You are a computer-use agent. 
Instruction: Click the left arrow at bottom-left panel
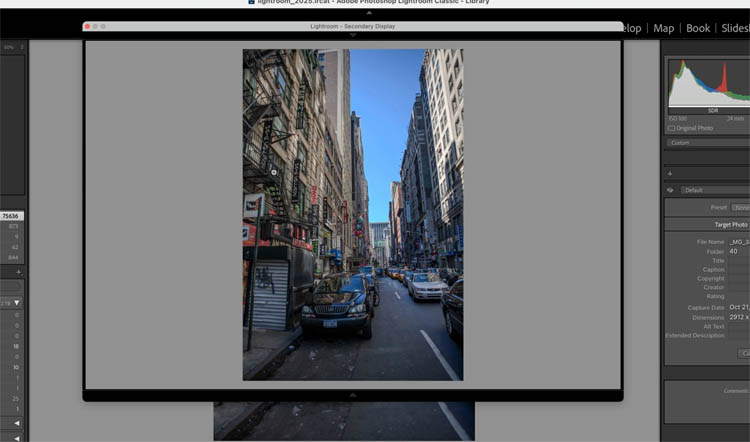pos(17,423)
